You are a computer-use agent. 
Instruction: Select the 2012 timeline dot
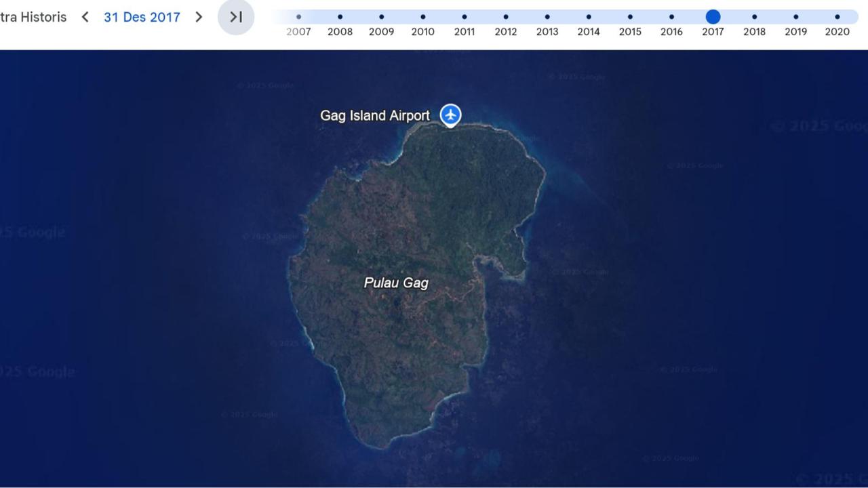tap(506, 17)
